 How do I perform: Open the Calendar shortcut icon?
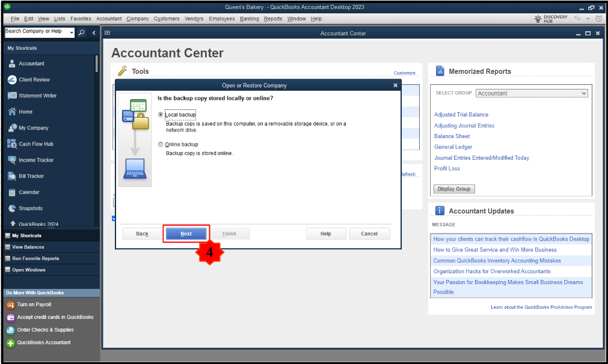[x=12, y=192]
